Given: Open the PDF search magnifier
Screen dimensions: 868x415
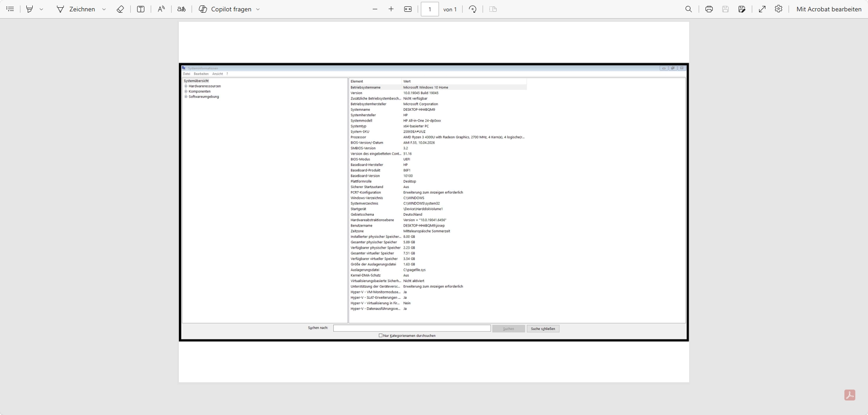Looking at the screenshot, I should 689,9.
